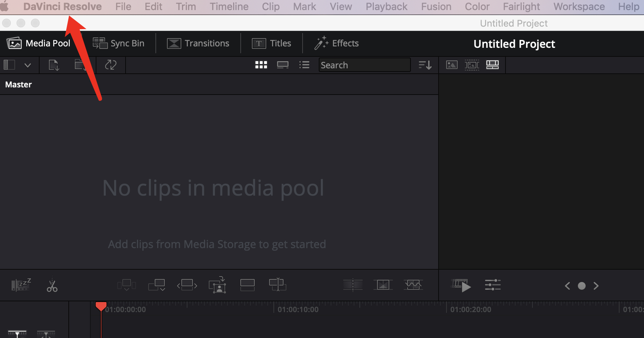The image size is (644, 338).
Task: Click the Fast Review play icon
Action: click(462, 286)
